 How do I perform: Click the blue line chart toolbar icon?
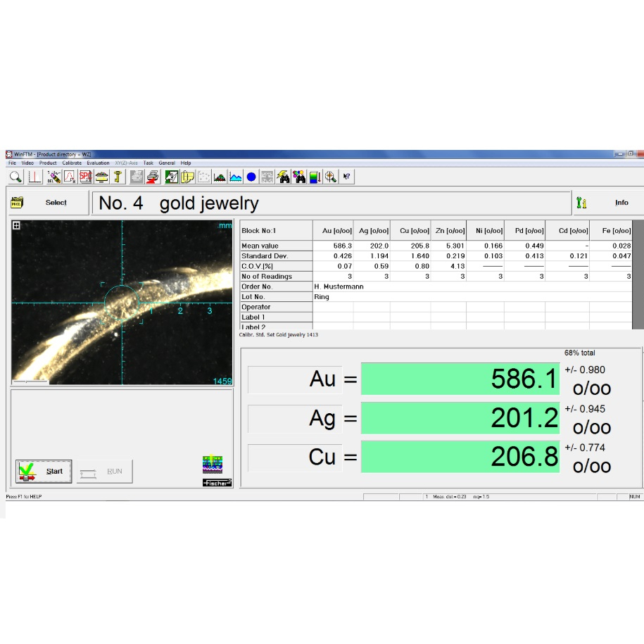(236, 177)
